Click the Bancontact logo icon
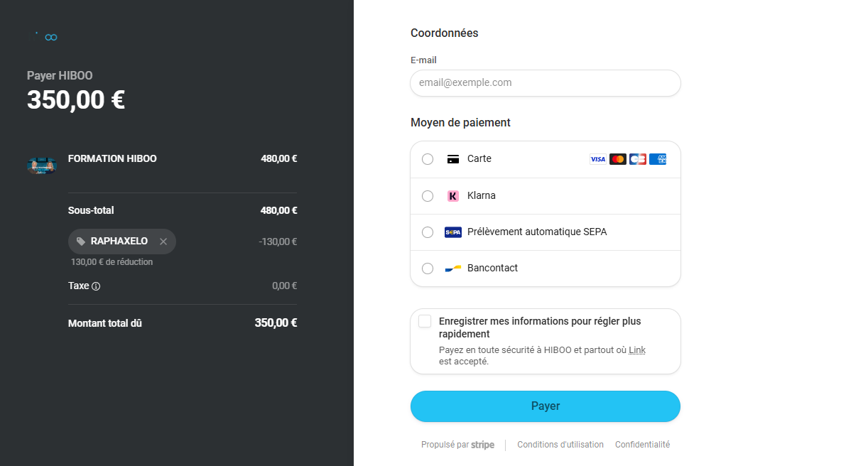The image size is (868, 466). coord(452,269)
